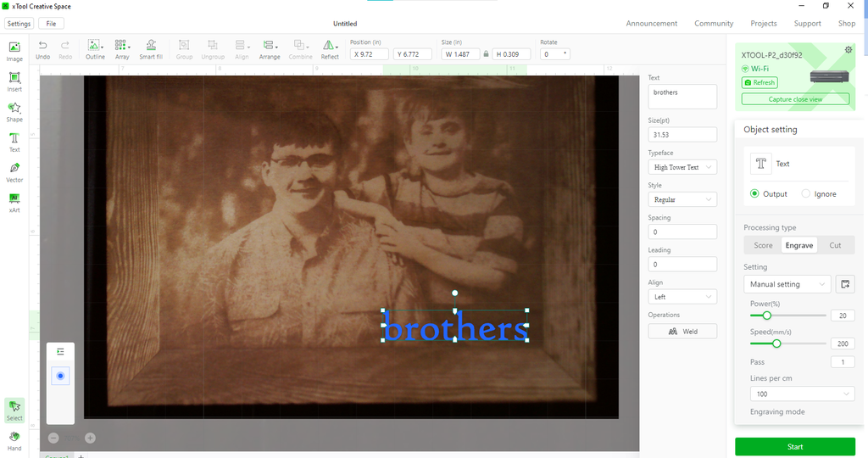This screenshot has width=868, height=458.
Task: Expand the Lines per cm dropdown
Action: tap(802, 394)
